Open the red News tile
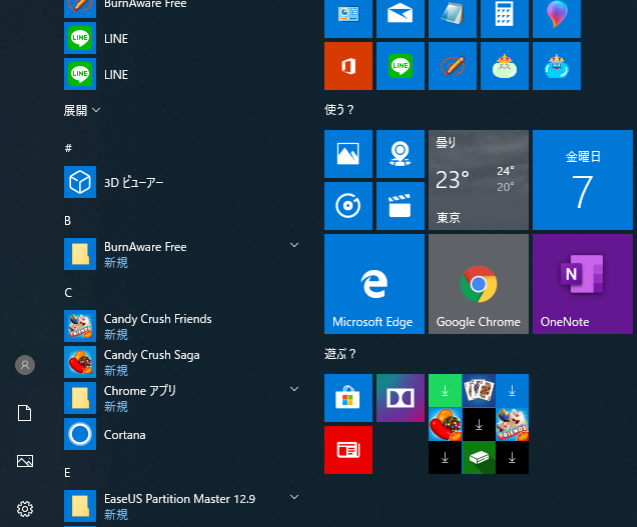Image resolution: width=637 pixels, height=527 pixels. [348, 450]
